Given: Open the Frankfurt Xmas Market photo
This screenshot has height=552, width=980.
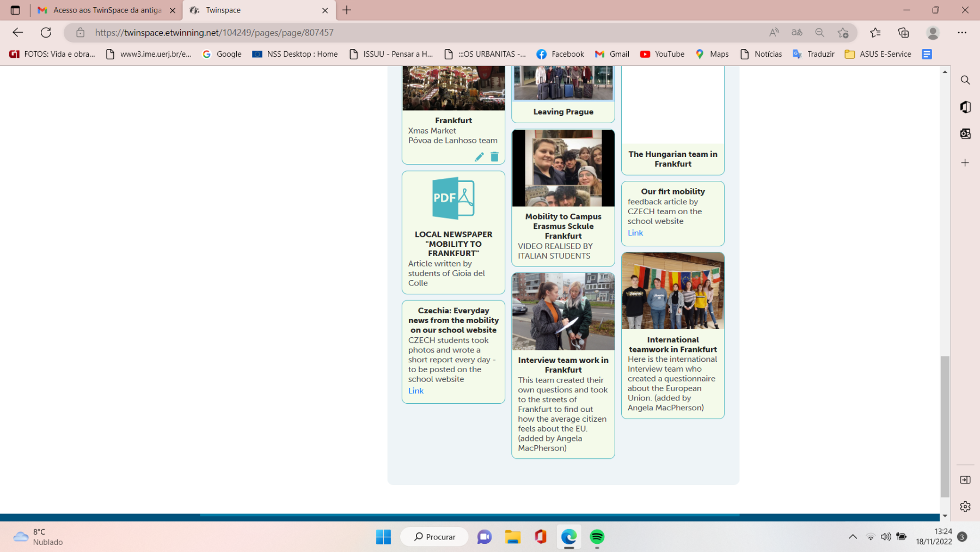Looking at the screenshot, I should (454, 88).
